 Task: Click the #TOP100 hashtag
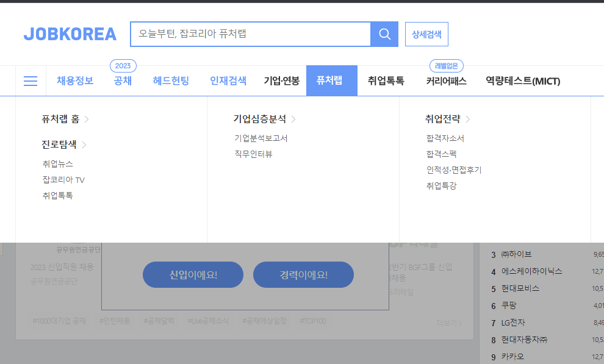pyautogui.click(x=312, y=321)
